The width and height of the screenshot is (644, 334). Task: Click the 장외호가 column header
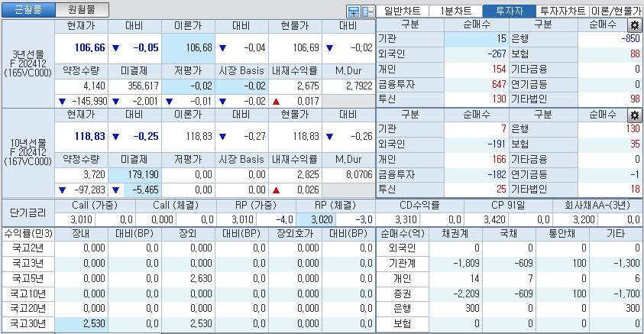pos(296,234)
